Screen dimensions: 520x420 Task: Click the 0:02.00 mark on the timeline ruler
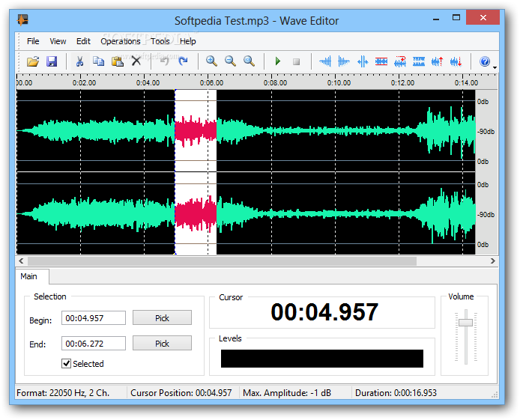pos(84,83)
